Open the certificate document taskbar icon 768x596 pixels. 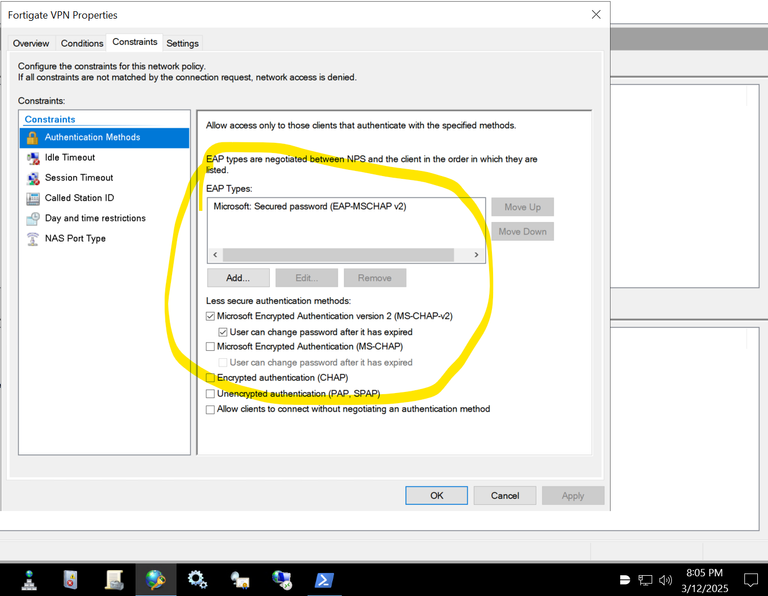[x=114, y=580]
